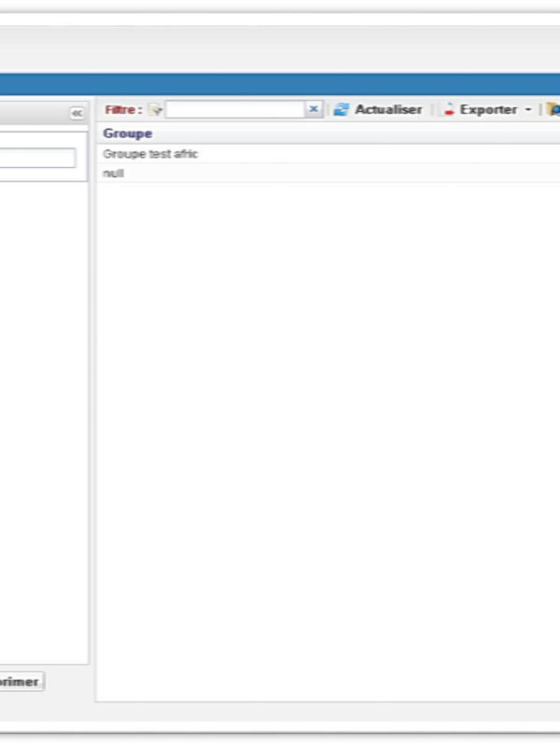Click the filter icon beside Filtre label
The width and height of the screenshot is (560, 747).
click(155, 110)
